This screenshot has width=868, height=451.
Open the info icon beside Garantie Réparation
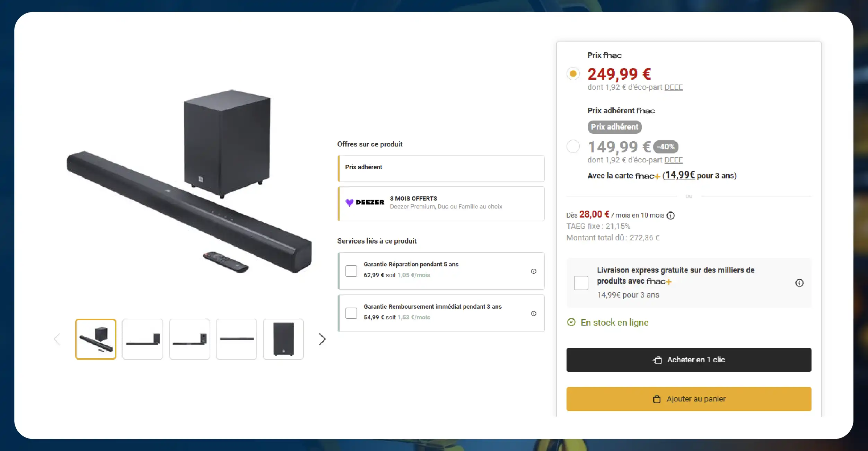[533, 271]
